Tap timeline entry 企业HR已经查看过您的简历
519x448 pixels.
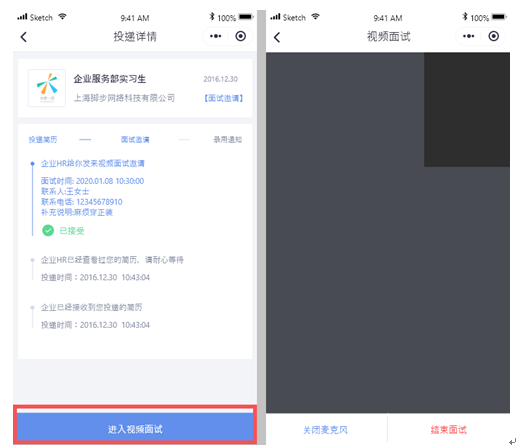click(112, 260)
